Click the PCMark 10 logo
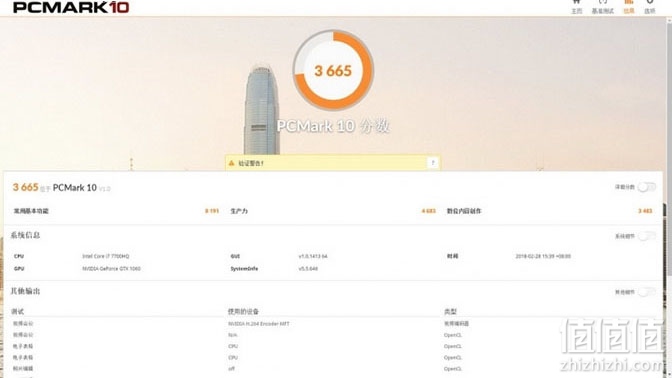The height and width of the screenshot is (378, 672). point(71,7)
